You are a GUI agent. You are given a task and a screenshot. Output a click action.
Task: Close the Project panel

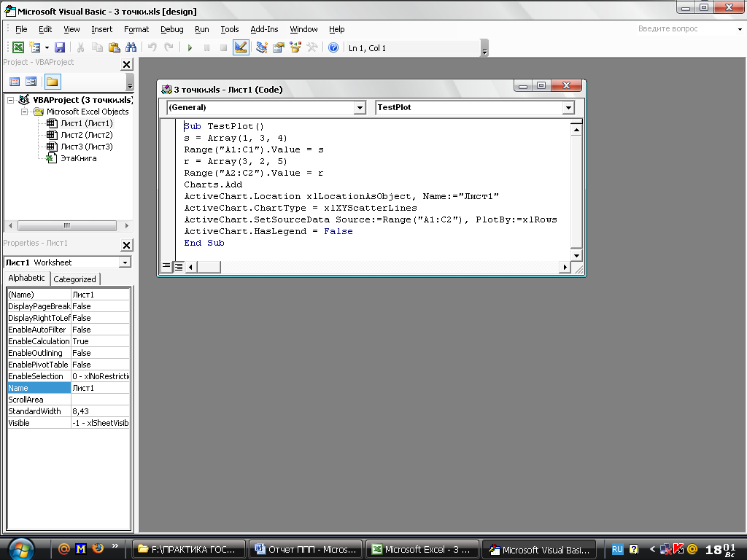pyautogui.click(x=126, y=64)
